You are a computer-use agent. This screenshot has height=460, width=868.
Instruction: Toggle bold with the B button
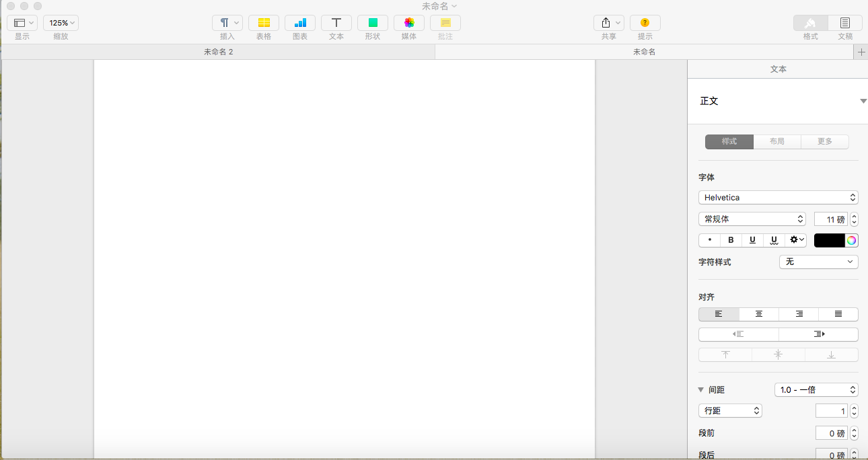(731, 240)
